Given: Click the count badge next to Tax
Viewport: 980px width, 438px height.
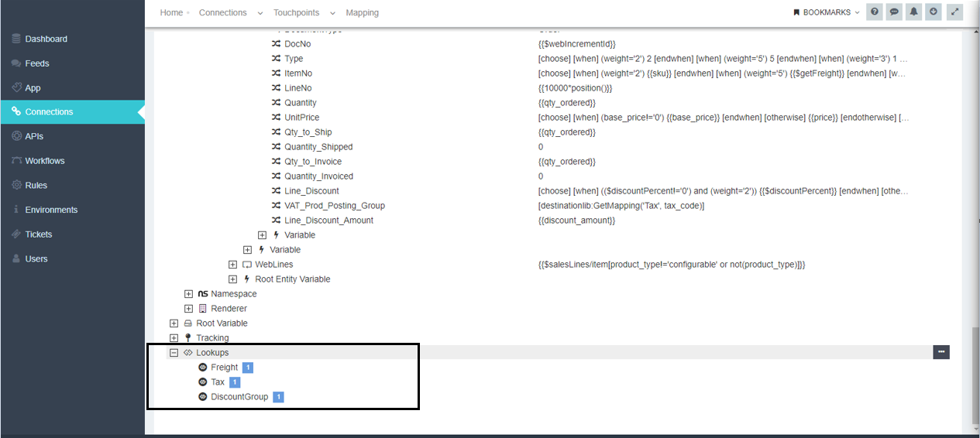Looking at the screenshot, I should pyautogui.click(x=235, y=382).
